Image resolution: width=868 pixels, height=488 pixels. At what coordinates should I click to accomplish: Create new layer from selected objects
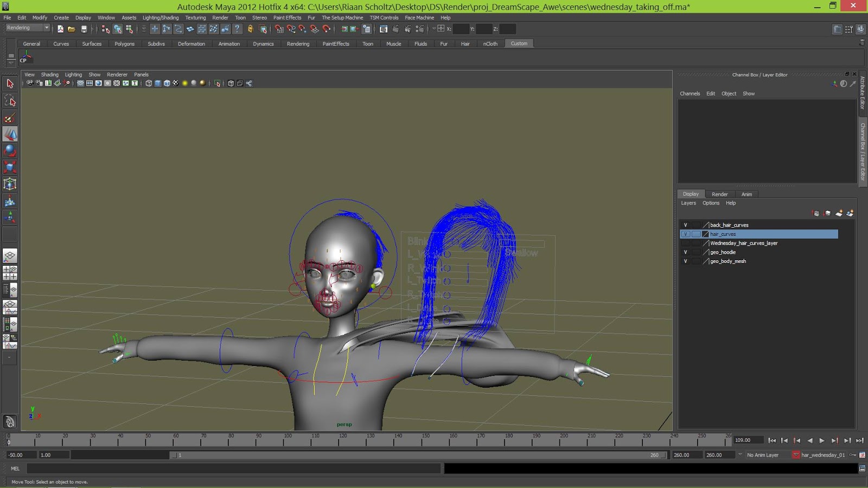tap(850, 213)
